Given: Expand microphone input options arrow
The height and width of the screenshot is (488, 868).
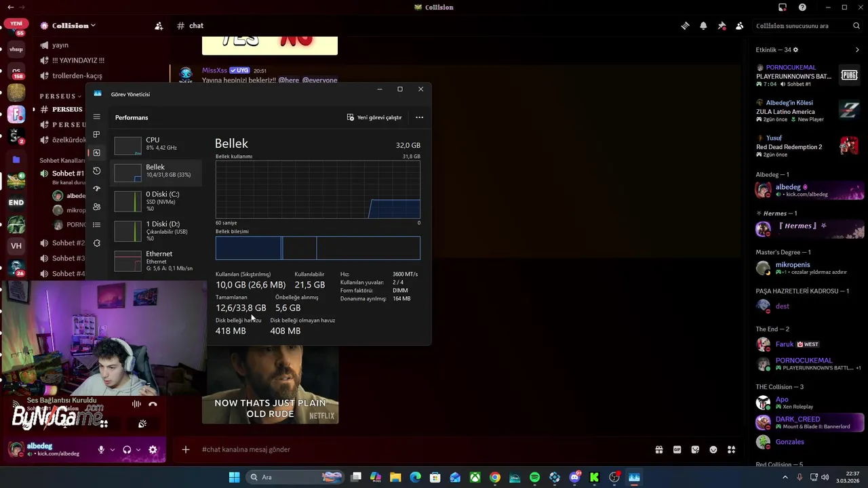Looking at the screenshot, I should tap(113, 449).
